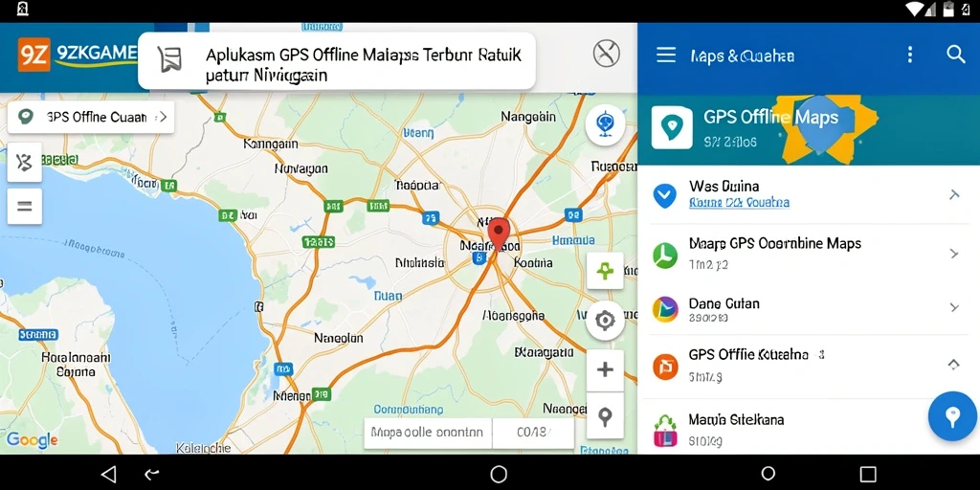This screenshot has width=980, height=490.
Task: Click the route tool icon on left sidebar
Action: point(24,163)
